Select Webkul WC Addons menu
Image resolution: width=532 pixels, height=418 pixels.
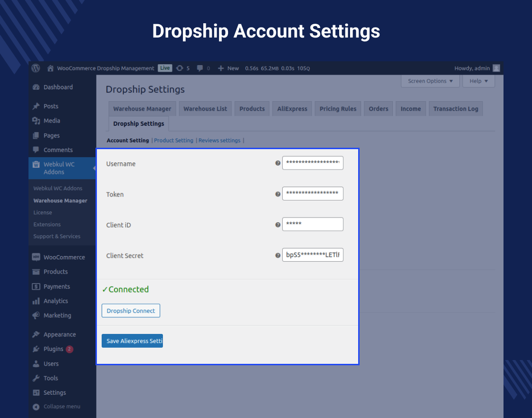pyautogui.click(x=62, y=168)
